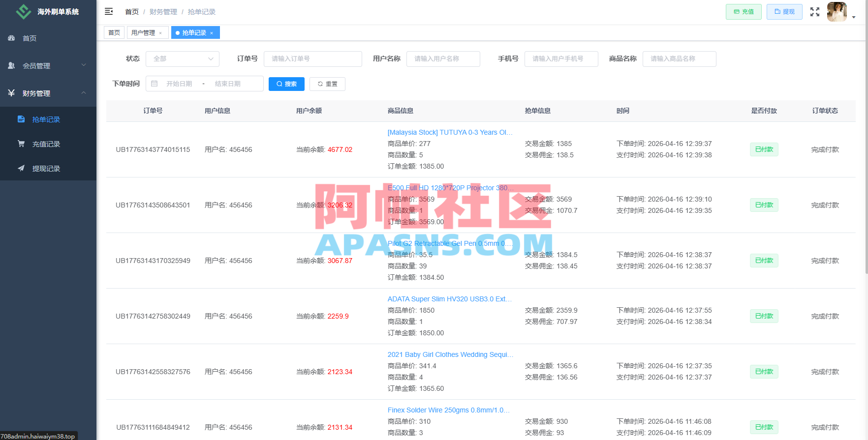
Task: Open the 2021 Baby Girl Clothes link
Action: pos(450,354)
